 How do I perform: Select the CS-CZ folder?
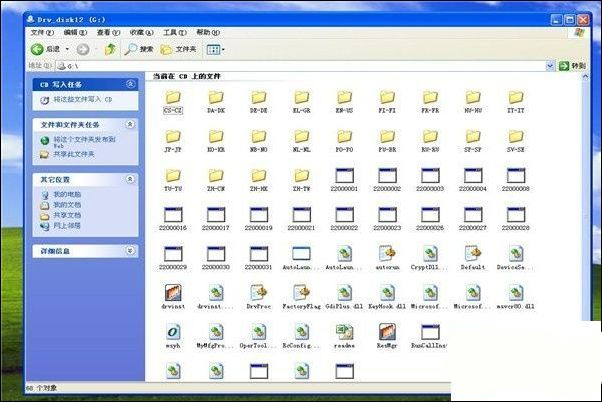(x=173, y=102)
